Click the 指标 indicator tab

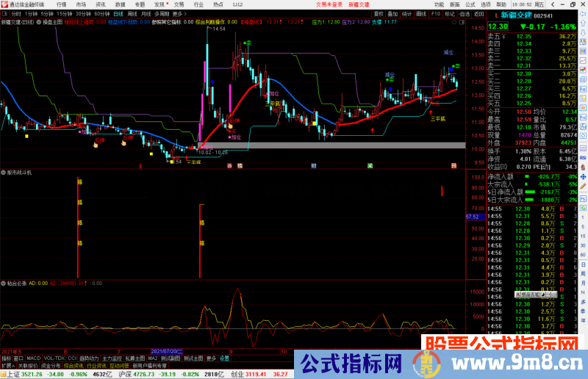[x=7, y=358]
